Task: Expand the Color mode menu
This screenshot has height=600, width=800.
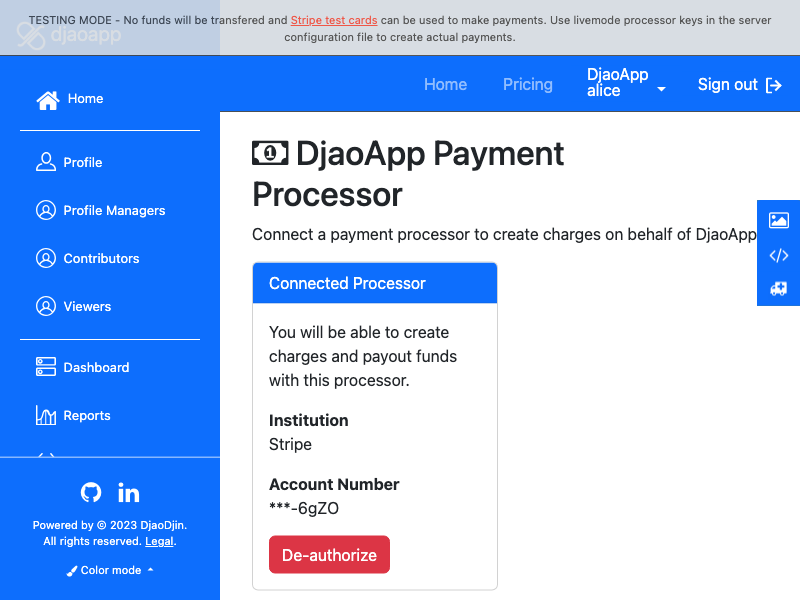Action: (x=110, y=570)
